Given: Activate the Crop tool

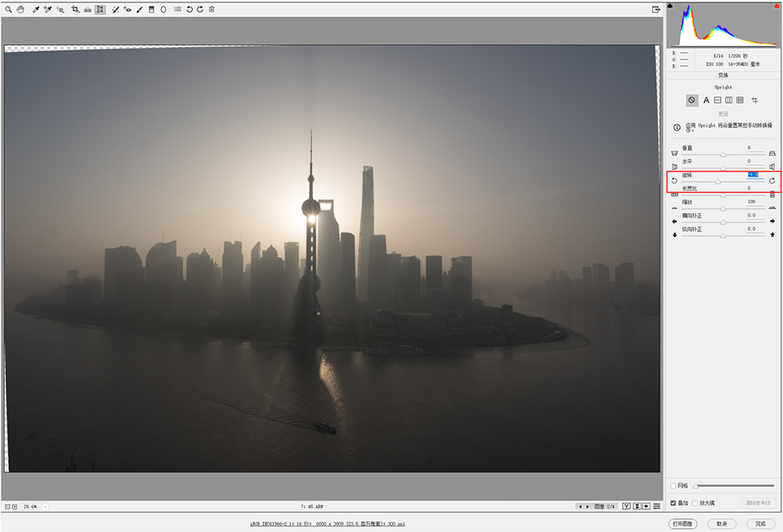Looking at the screenshot, I should [75, 10].
